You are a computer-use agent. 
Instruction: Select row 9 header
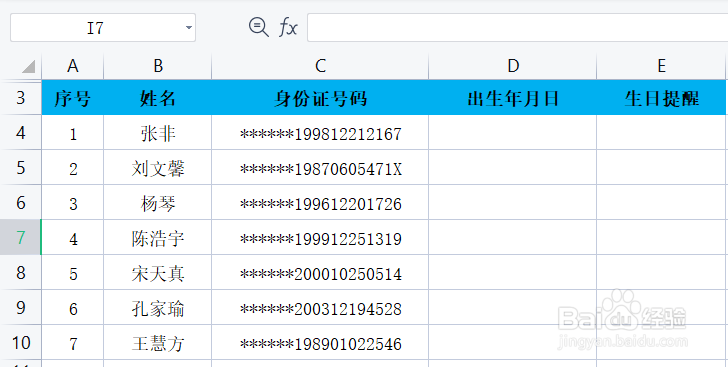[20, 308]
